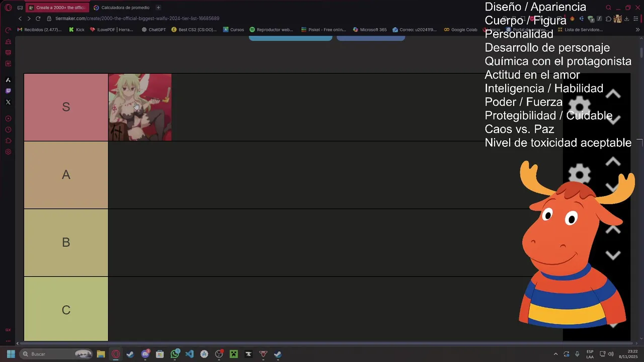Move the B tier row up
The width and height of the screenshot is (644, 362).
[613, 229]
